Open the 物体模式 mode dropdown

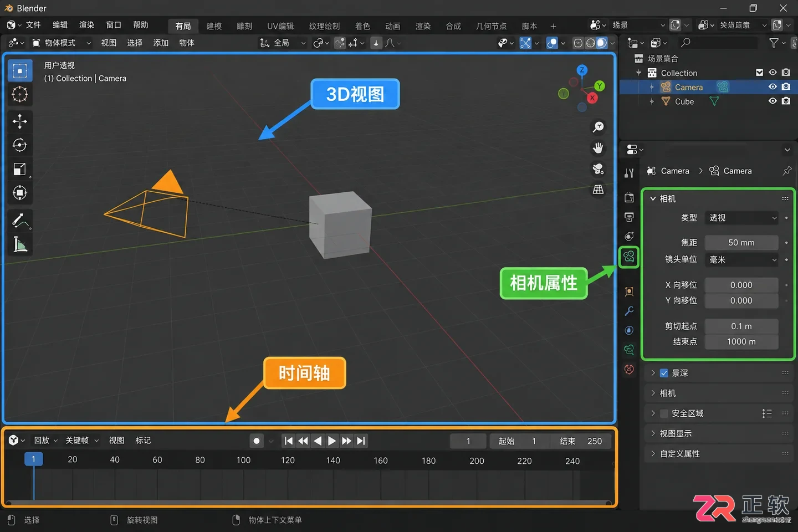pos(61,43)
